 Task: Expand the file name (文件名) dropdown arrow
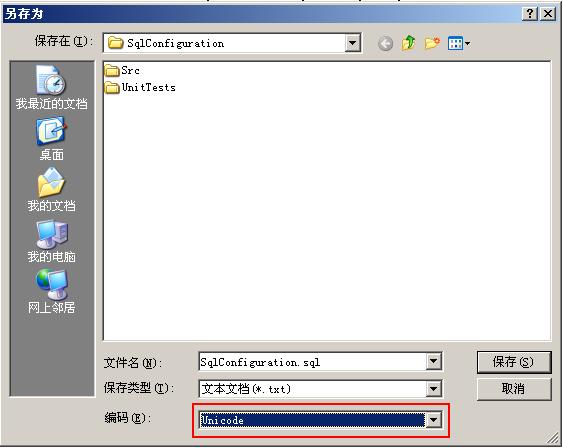[x=434, y=361]
